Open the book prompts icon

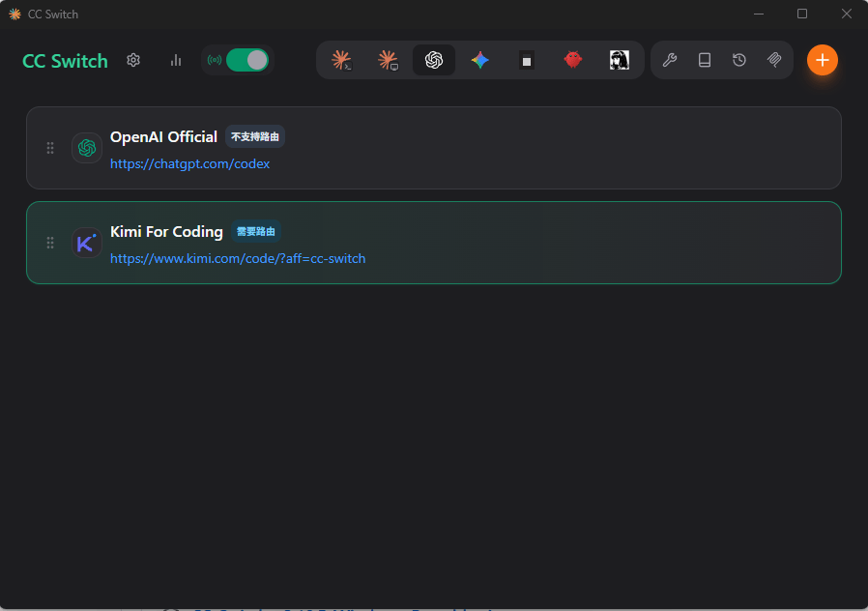[x=705, y=60]
